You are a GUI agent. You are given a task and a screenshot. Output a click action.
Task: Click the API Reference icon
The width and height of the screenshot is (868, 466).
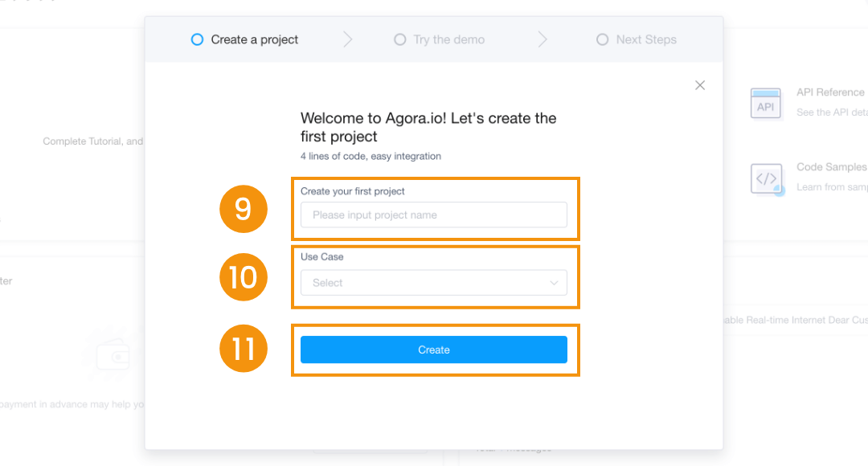(x=766, y=103)
